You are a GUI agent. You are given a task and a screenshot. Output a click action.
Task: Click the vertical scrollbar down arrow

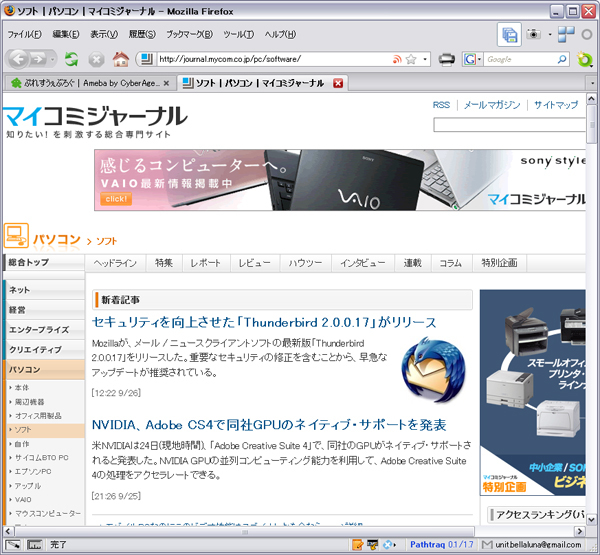coord(592,519)
